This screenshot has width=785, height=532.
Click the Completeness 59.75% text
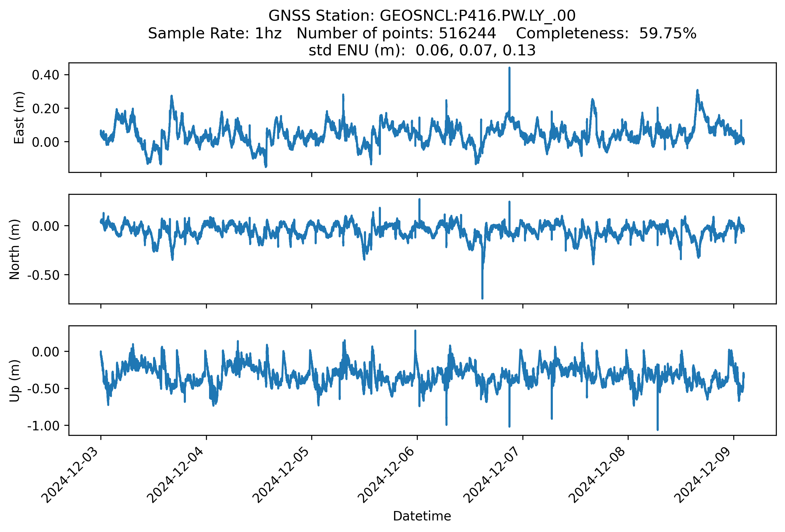point(606,33)
